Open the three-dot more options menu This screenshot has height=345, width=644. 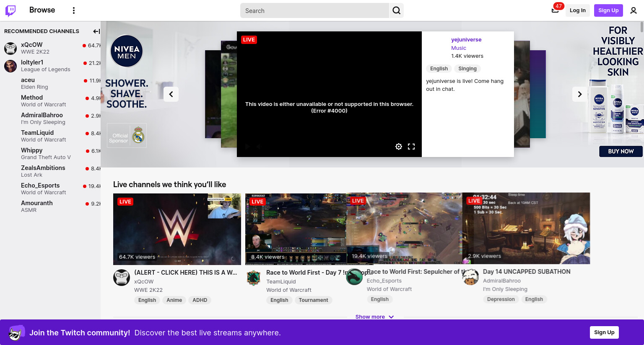coord(74,10)
